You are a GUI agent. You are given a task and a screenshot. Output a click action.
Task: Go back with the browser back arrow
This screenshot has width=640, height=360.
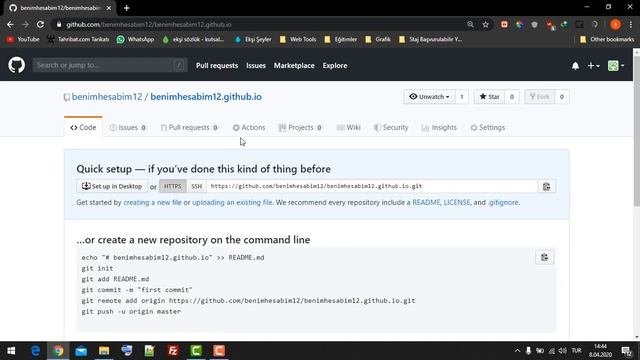coord(10,24)
